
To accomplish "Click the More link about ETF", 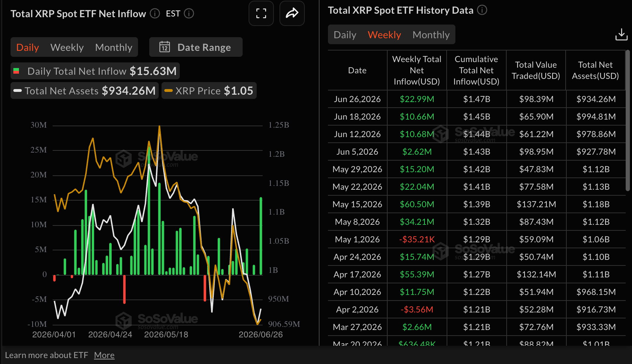I will [104, 355].
